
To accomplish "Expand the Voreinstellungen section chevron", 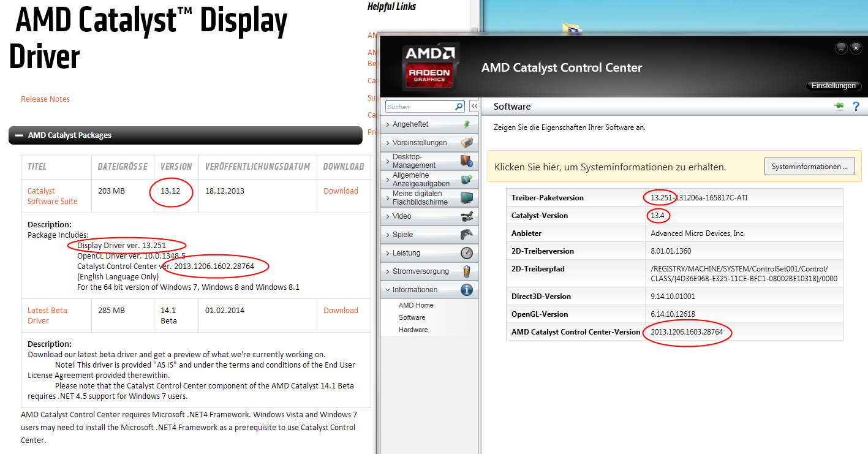I will (388, 143).
